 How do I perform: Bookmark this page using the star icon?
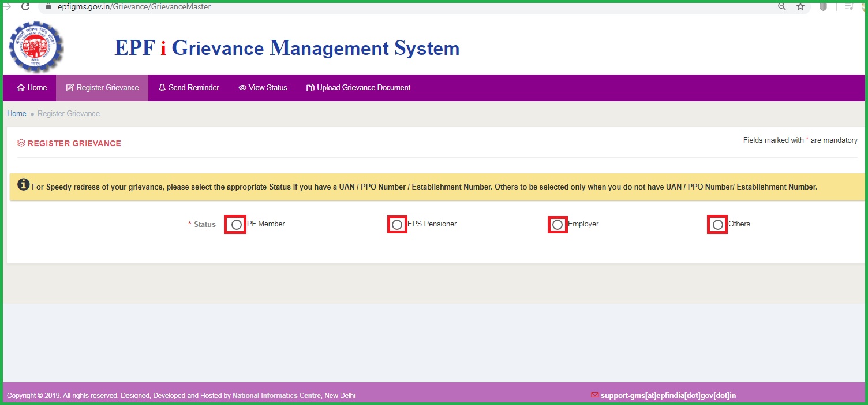(x=800, y=7)
